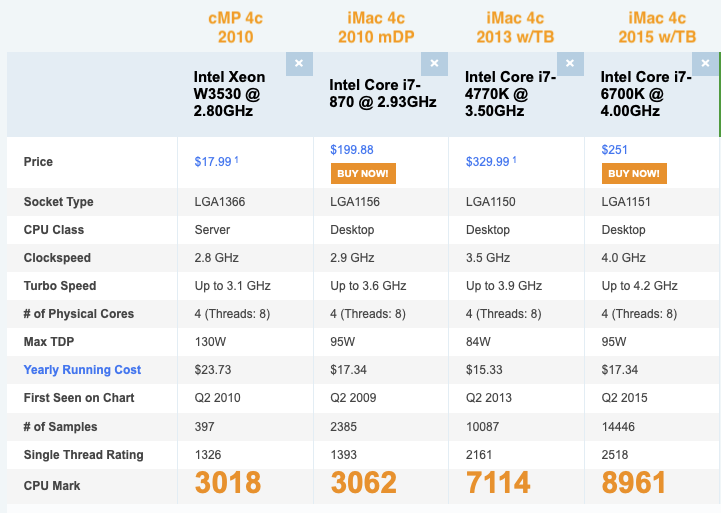The image size is (721, 513).
Task: Click the Price row label
Action: click(x=38, y=162)
